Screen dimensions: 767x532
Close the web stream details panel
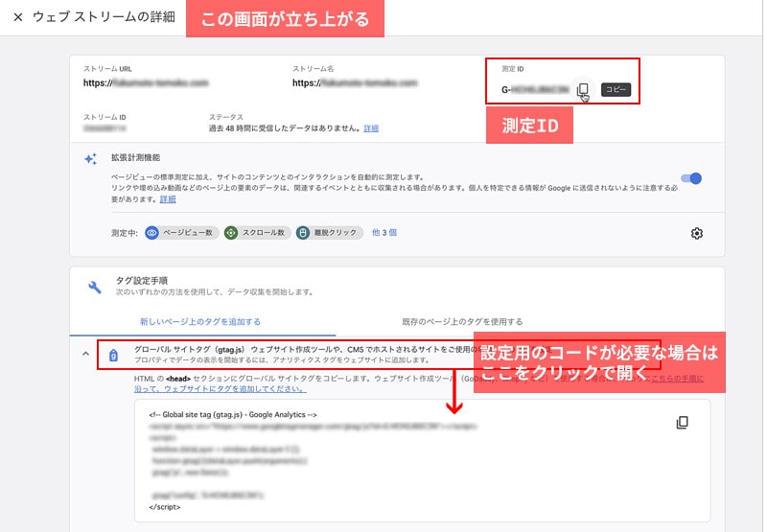pos(18,17)
